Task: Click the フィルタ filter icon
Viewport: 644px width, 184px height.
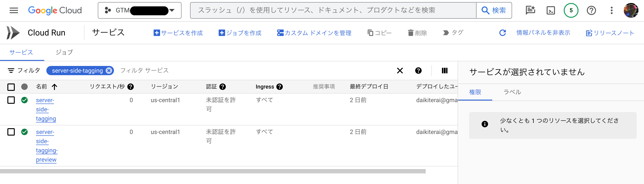Action: [11, 71]
